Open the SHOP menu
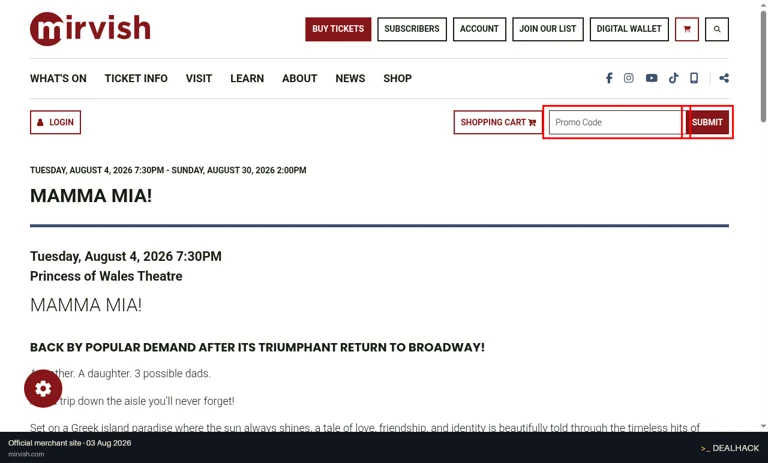Image resolution: width=768 pixels, height=463 pixels. (397, 78)
